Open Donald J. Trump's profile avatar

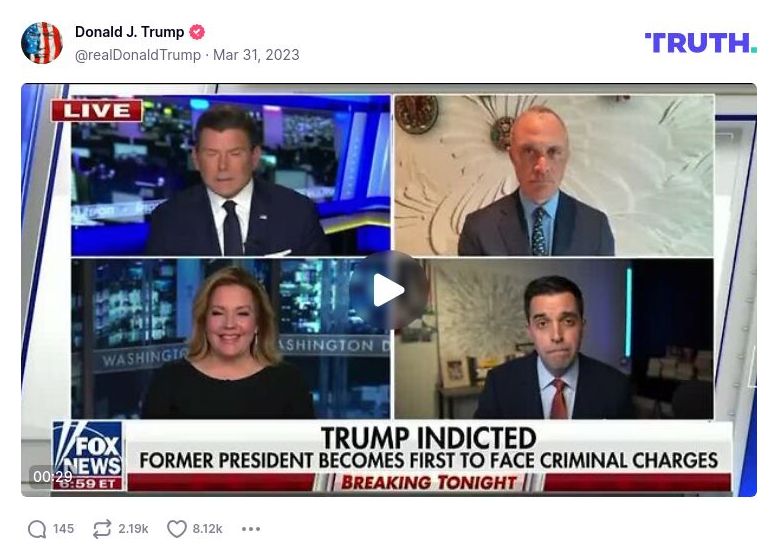42,43
